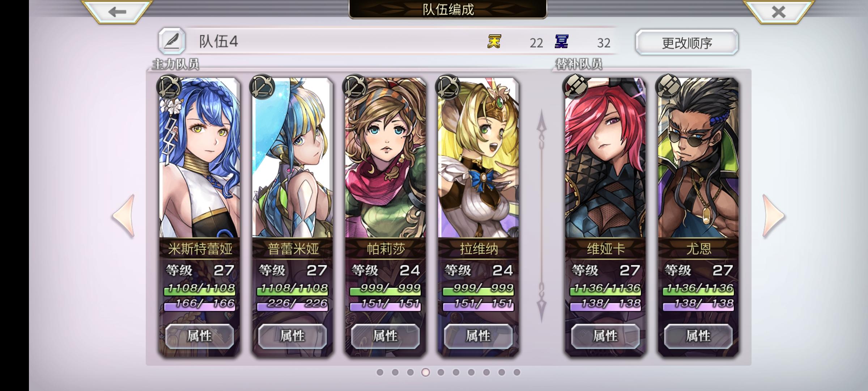This screenshot has width=868, height=391.
Task: Select the fifth page indicator dot
Action: (441, 372)
